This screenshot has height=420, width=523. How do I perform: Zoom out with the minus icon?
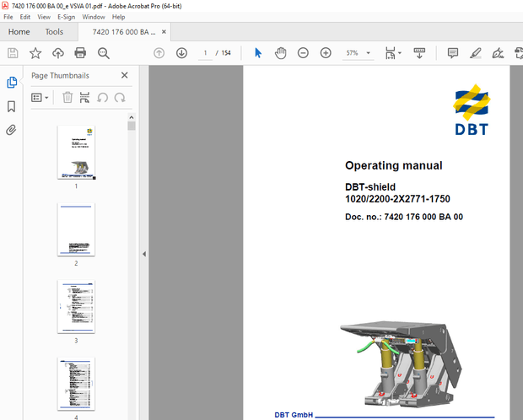304,53
